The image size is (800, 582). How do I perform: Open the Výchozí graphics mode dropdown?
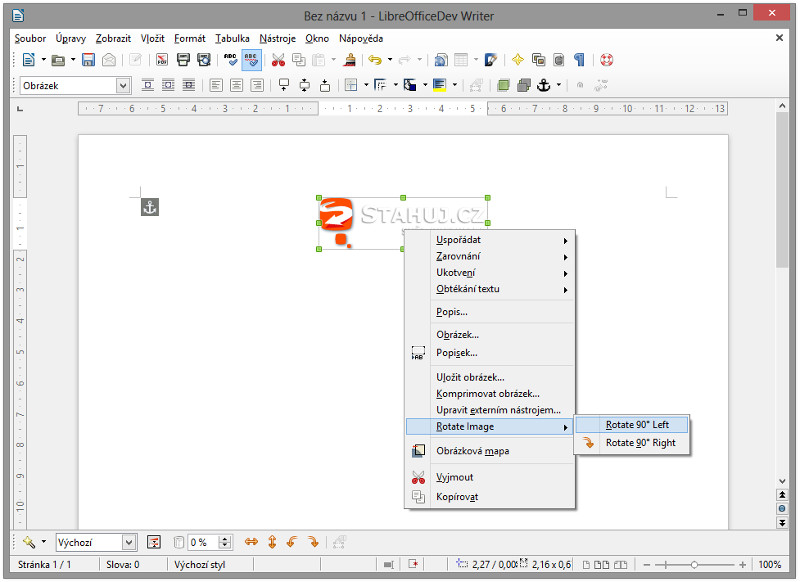point(129,543)
